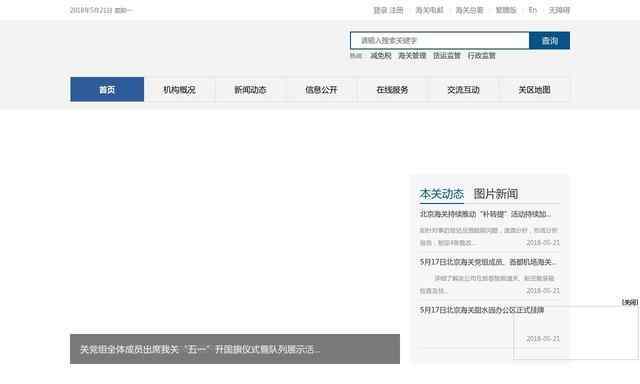Screen dimensions: 640x384
Task: Open news 5月17日北京海关党组成员 首都机场海关
Action: 488,262
